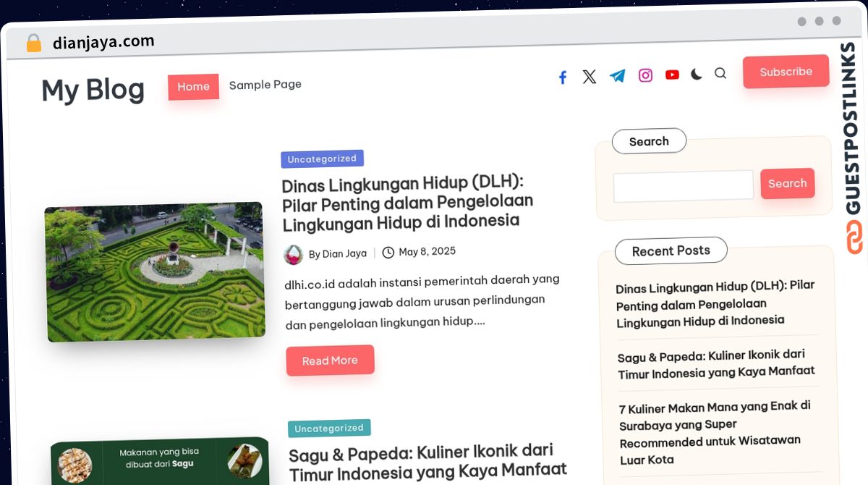Click Read More under DLH article
Viewport: 868px width, 485px height.
tap(330, 360)
